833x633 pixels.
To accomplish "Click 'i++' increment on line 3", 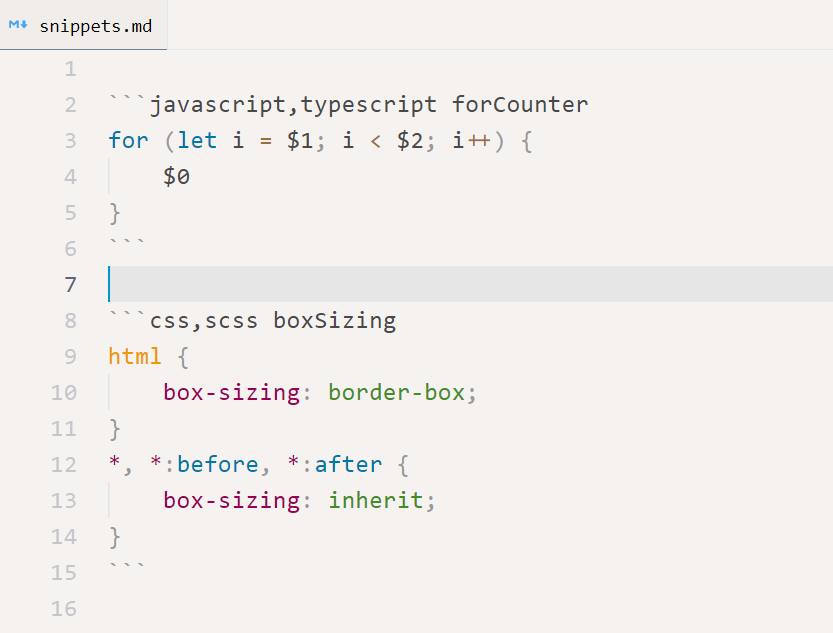I will pyautogui.click(x=472, y=141).
